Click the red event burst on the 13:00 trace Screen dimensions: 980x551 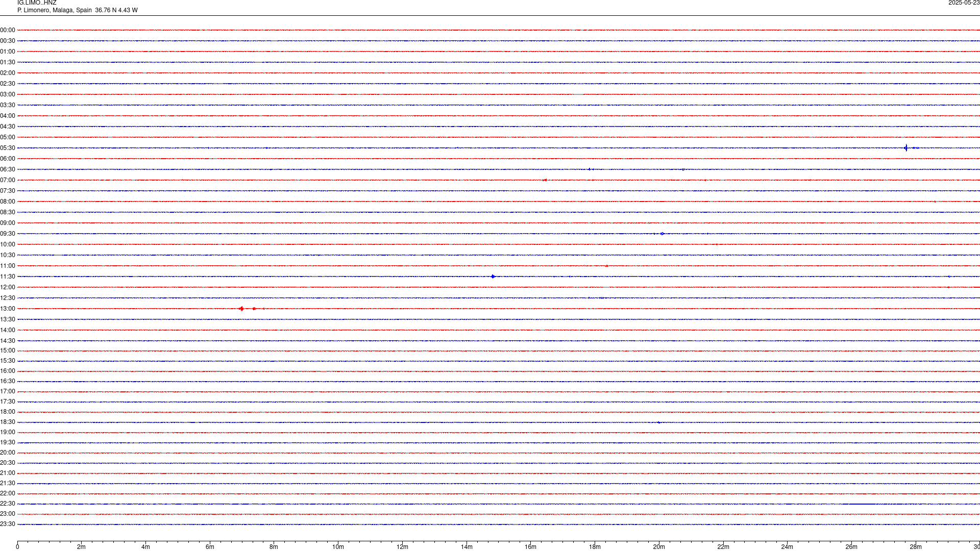[x=241, y=309]
